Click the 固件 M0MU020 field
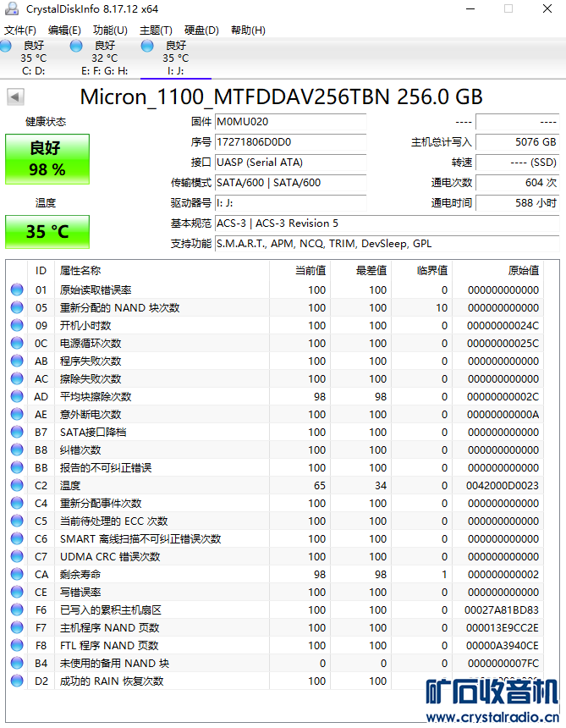 (290, 122)
